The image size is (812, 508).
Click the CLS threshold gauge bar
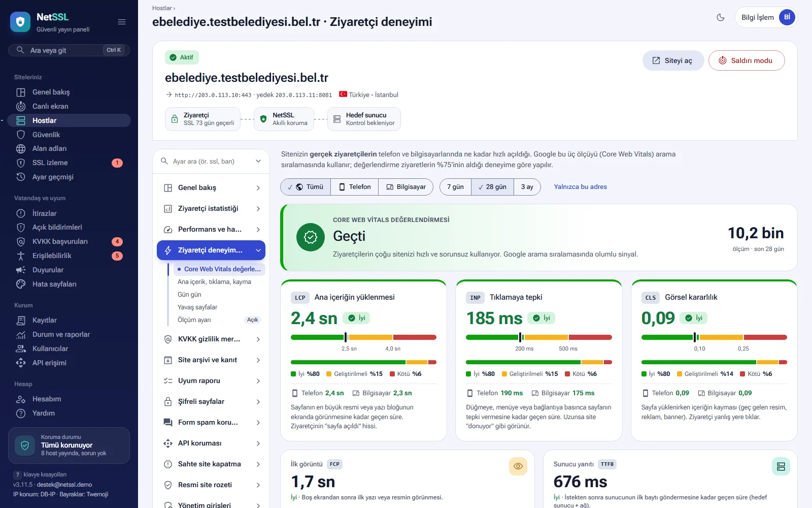(x=714, y=337)
